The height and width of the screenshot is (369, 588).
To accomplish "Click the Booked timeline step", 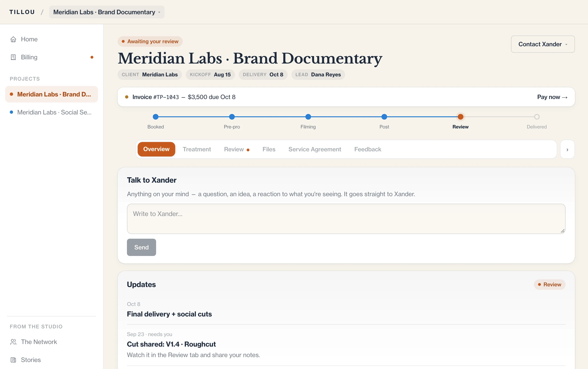I will 156,121.
